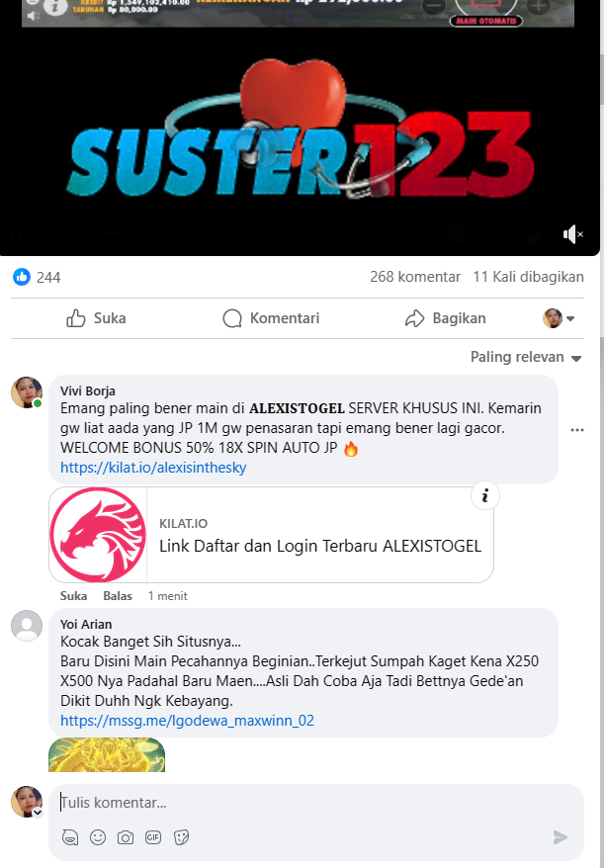Open three-dot options for Vivi Borja's comment

[x=577, y=430]
